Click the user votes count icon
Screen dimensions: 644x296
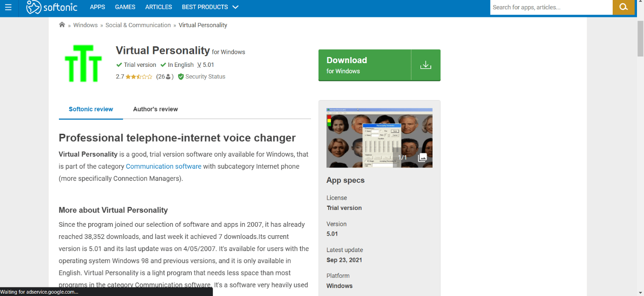point(168,77)
